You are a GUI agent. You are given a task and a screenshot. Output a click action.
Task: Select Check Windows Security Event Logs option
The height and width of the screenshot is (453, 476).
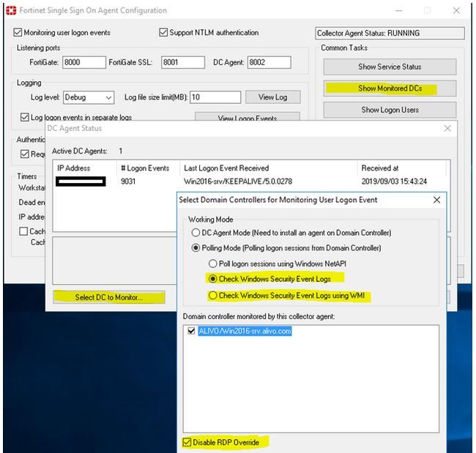[213, 279]
